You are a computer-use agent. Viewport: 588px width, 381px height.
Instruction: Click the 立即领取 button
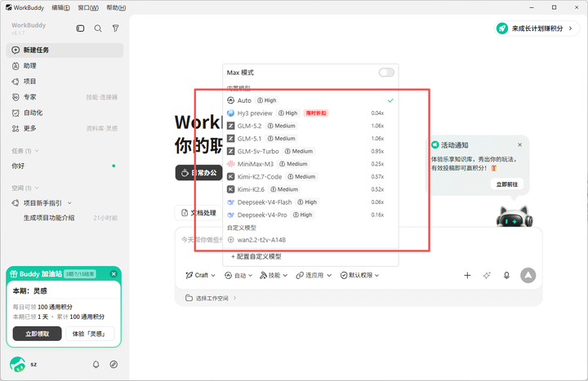coord(37,334)
